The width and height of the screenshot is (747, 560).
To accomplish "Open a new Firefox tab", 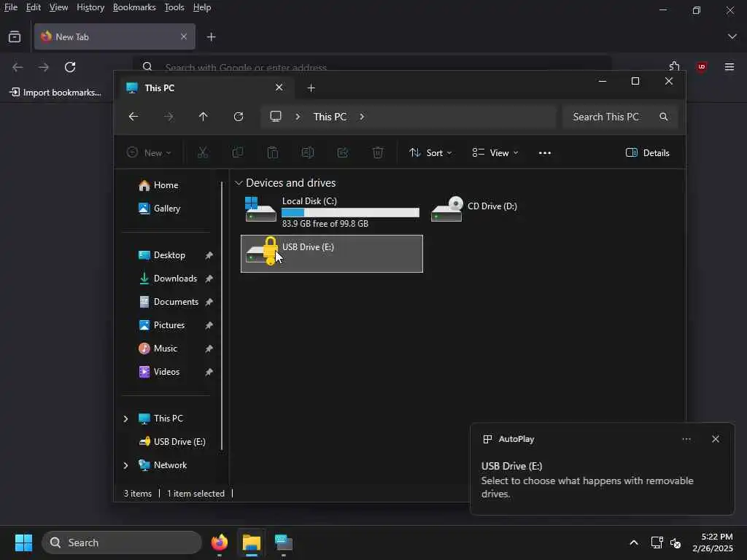I will point(211,36).
